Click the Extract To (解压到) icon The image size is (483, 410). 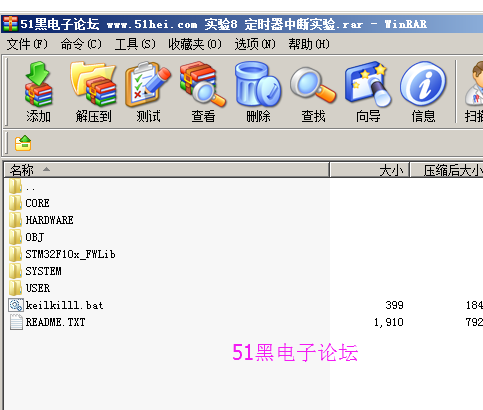tap(93, 84)
